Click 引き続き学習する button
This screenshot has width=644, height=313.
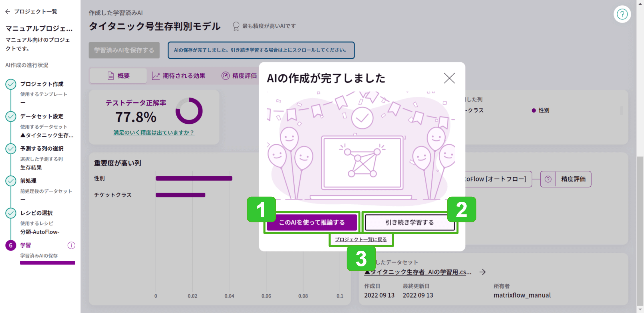click(x=410, y=222)
